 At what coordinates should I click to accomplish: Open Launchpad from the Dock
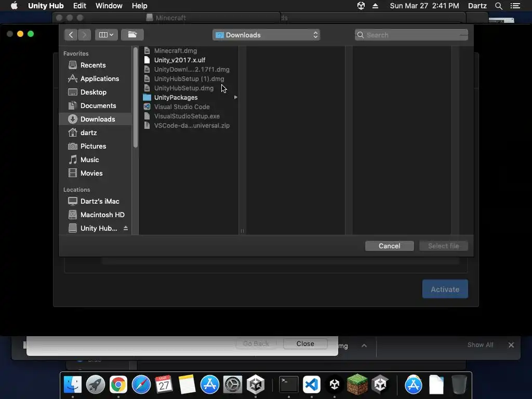96,384
